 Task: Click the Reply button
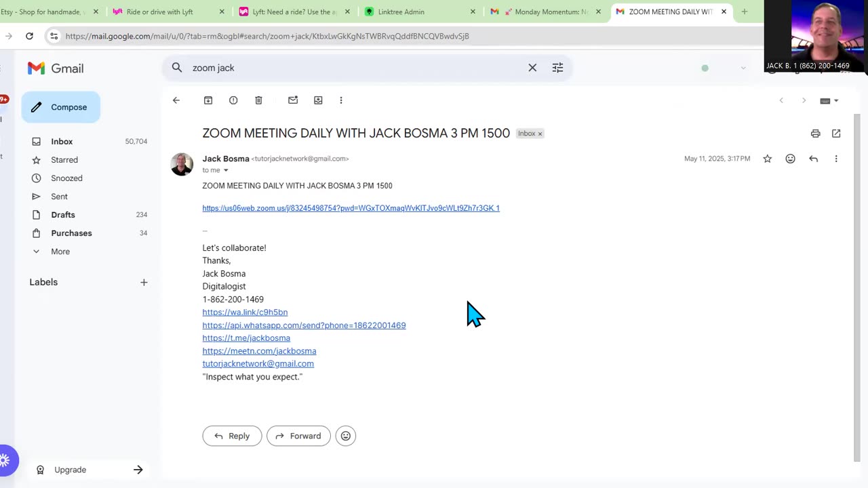(232, 436)
